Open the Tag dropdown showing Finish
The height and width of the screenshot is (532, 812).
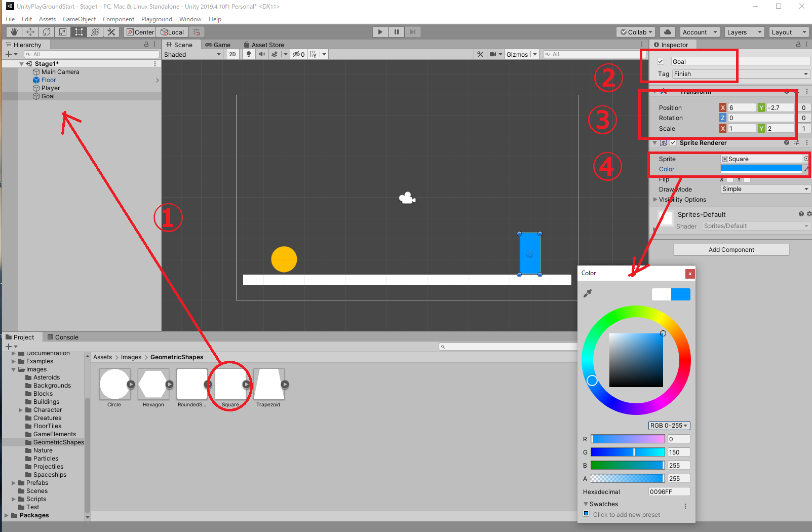741,74
